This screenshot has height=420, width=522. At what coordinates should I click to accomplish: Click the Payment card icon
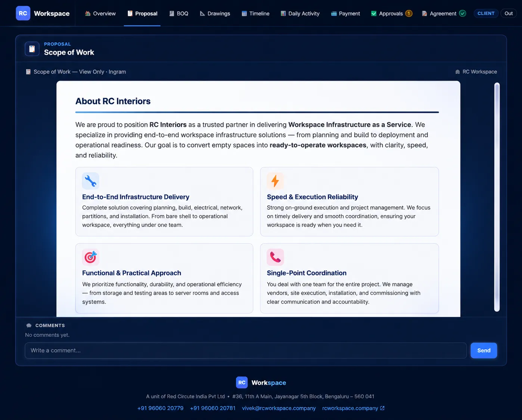[334, 13]
